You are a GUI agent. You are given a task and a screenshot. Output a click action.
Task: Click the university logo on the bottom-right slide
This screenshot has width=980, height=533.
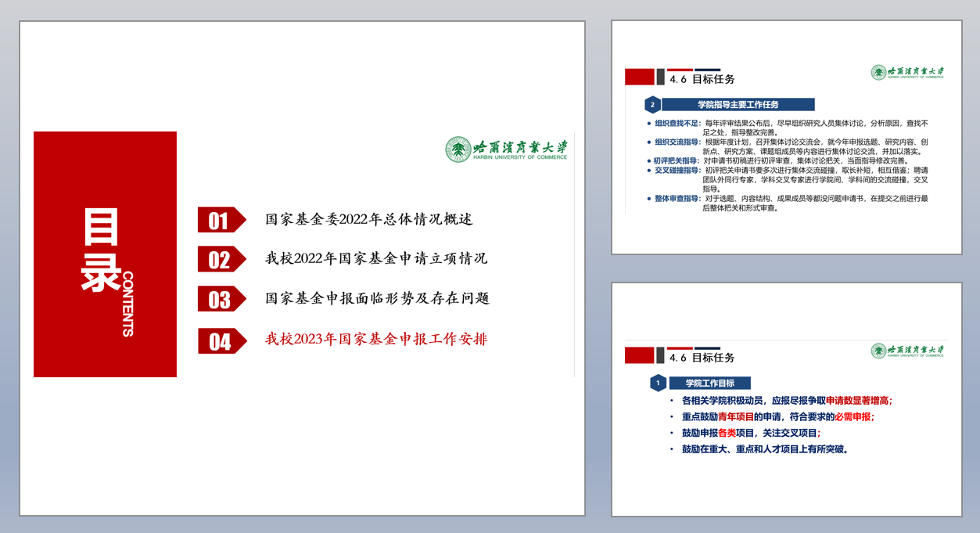(x=907, y=351)
